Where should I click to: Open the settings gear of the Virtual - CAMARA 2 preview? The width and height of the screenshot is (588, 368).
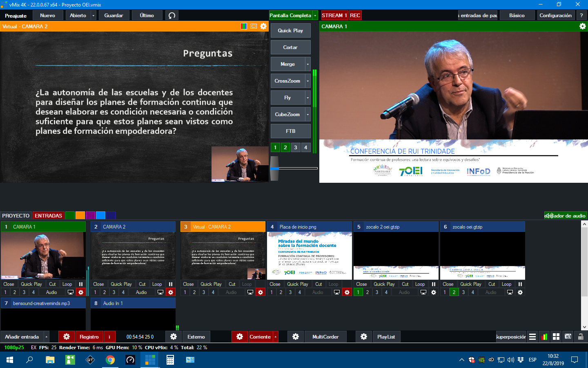263,26
